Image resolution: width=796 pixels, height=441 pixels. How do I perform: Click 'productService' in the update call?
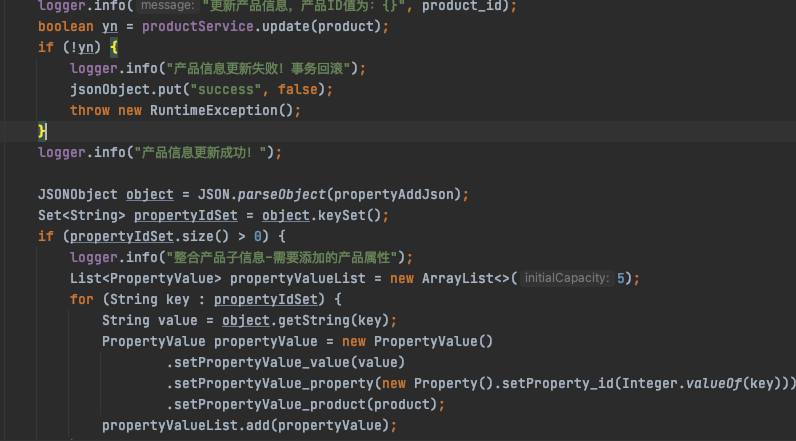pos(197,26)
